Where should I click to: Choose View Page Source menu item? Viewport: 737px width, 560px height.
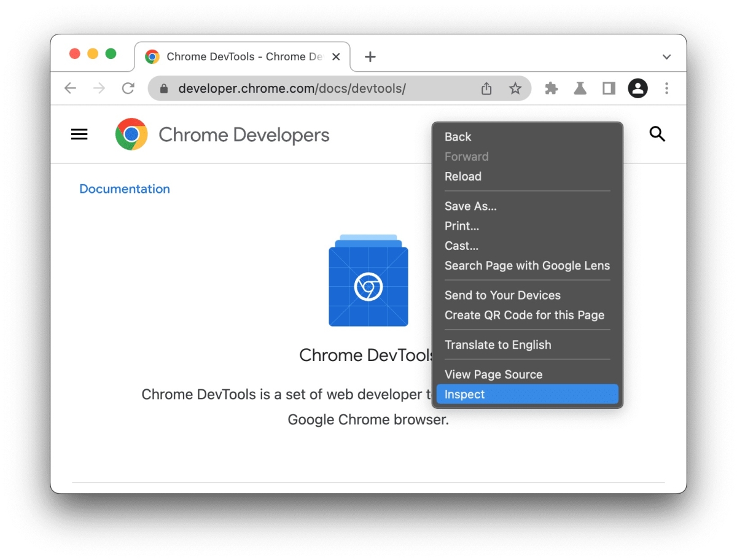tap(493, 375)
